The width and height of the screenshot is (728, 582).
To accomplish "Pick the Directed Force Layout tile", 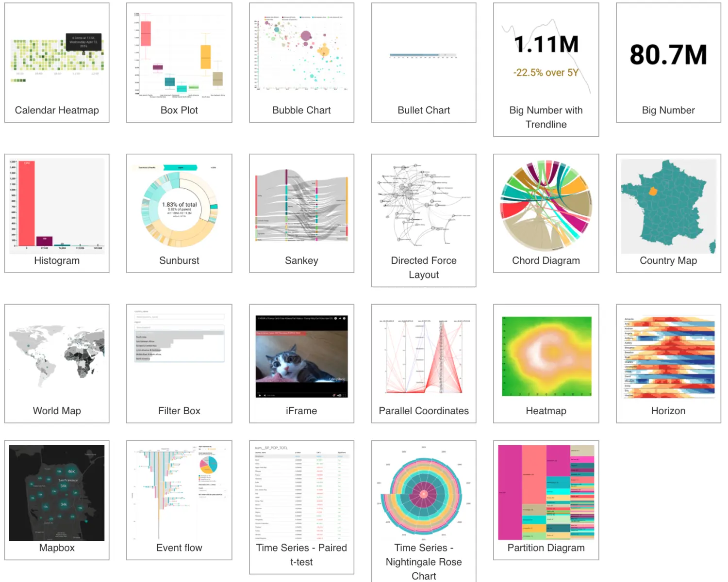I will [424, 221].
